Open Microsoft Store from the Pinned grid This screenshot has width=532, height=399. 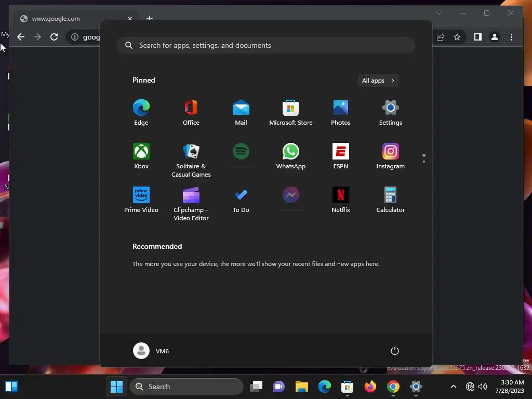[x=291, y=113]
